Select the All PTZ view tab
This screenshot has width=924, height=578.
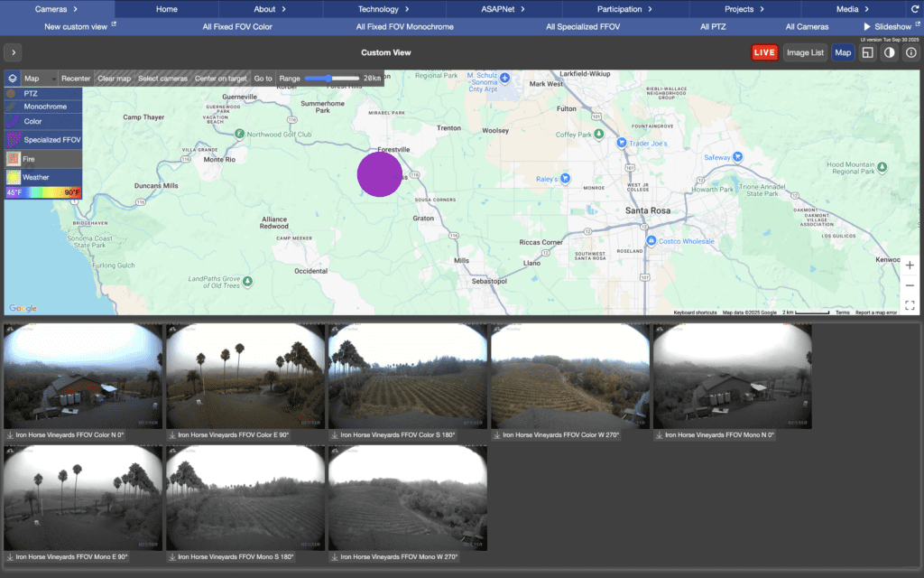pos(713,27)
